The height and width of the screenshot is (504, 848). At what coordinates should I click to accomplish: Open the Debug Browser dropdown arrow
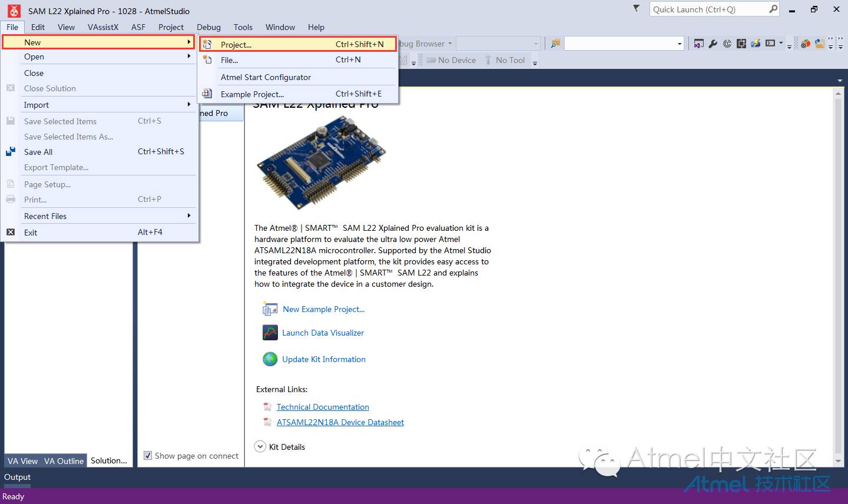[450, 44]
